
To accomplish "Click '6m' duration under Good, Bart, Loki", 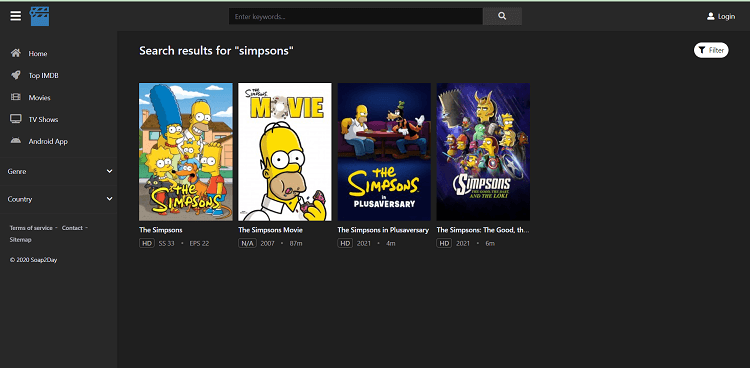I will click(490, 244).
